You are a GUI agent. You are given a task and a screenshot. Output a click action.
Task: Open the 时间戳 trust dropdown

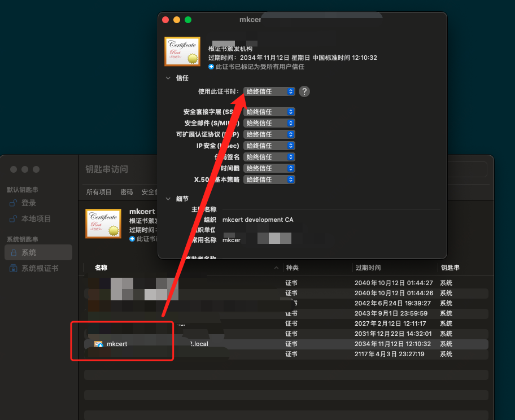[269, 168]
